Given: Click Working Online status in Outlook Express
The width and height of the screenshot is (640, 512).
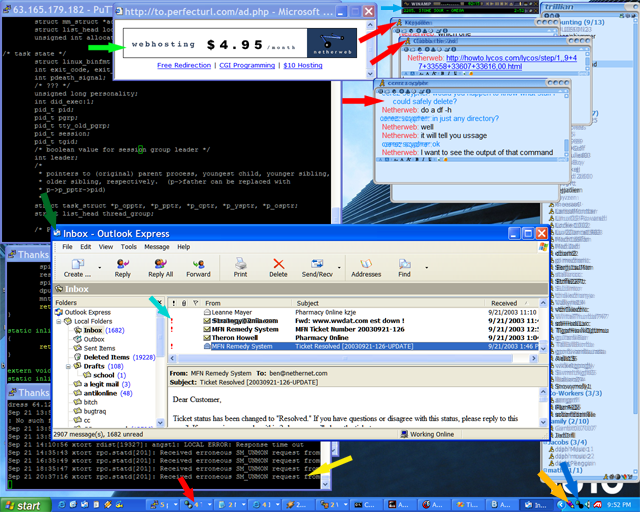Looking at the screenshot, I should pos(427,434).
